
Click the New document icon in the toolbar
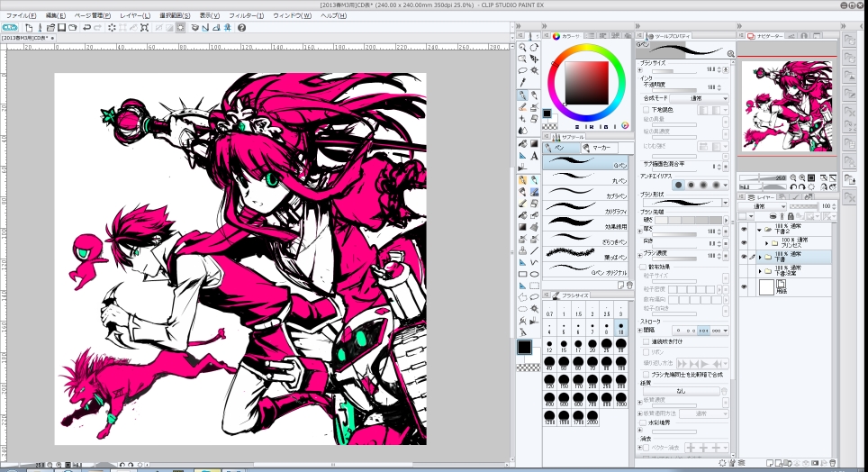point(29,27)
